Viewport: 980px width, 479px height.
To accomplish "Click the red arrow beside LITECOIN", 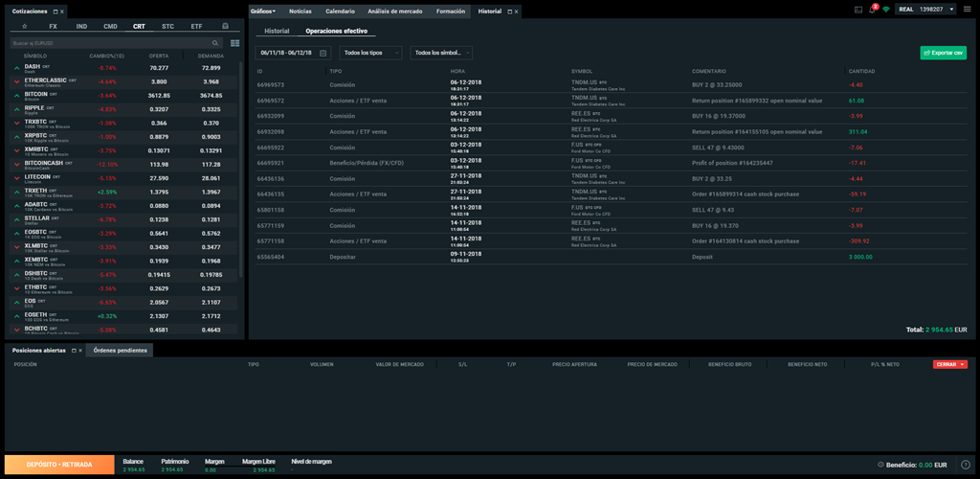I will (x=16, y=178).
